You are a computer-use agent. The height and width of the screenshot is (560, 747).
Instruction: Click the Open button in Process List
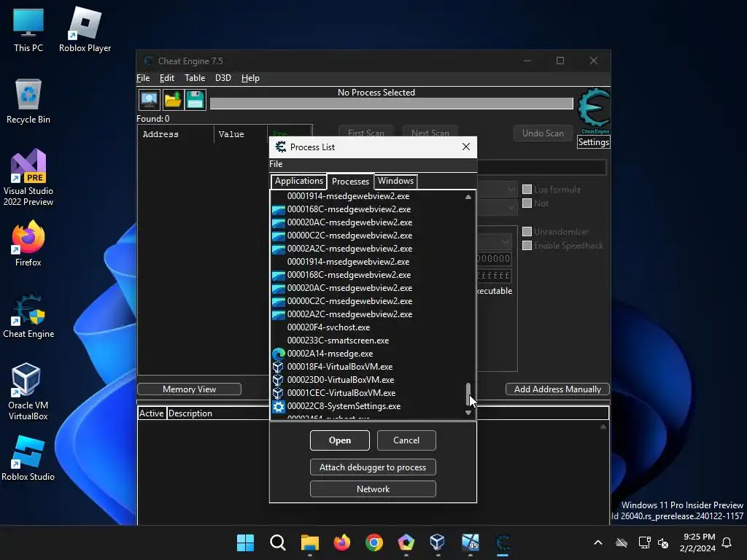tap(340, 440)
